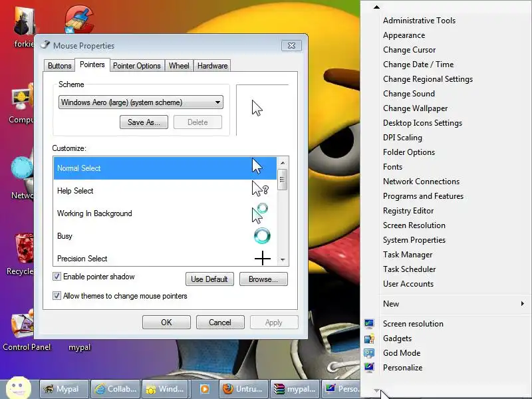Close the Mouse Properties dialog
The width and height of the screenshot is (532, 399).
pyautogui.click(x=291, y=45)
